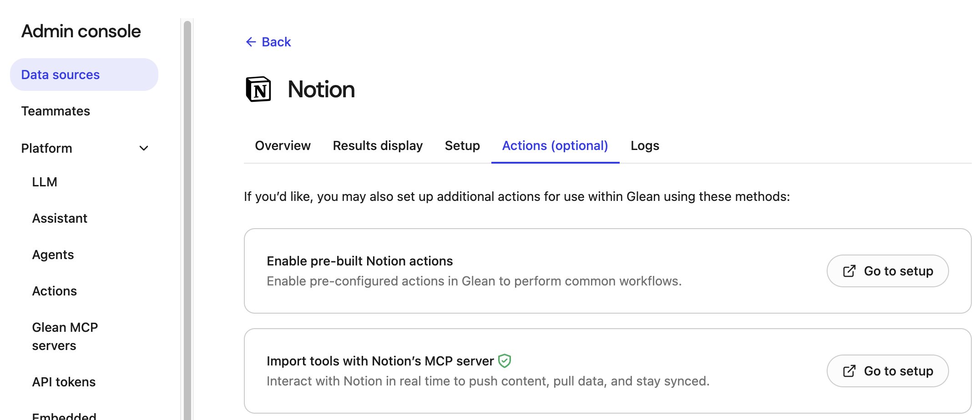Viewport: 980px width, 420px height.
Task: Click the green verified shield icon
Action: click(505, 361)
